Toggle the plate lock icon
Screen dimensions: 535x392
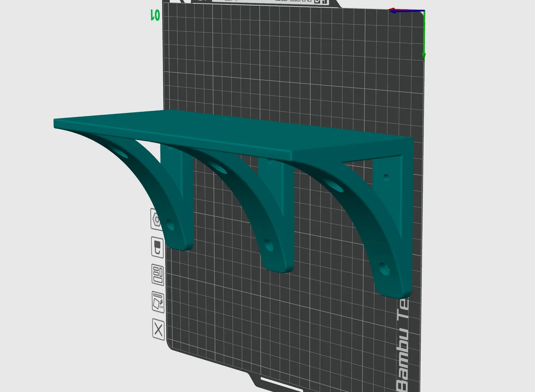point(156,247)
